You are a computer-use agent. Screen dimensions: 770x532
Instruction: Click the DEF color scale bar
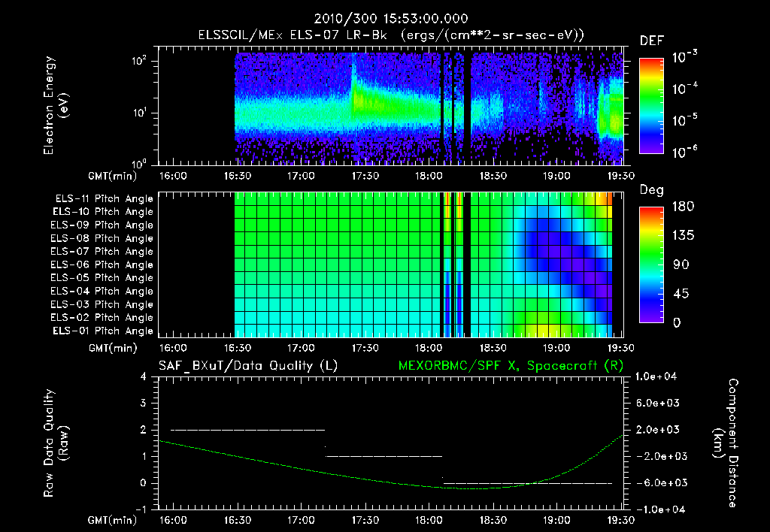(652, 106)
